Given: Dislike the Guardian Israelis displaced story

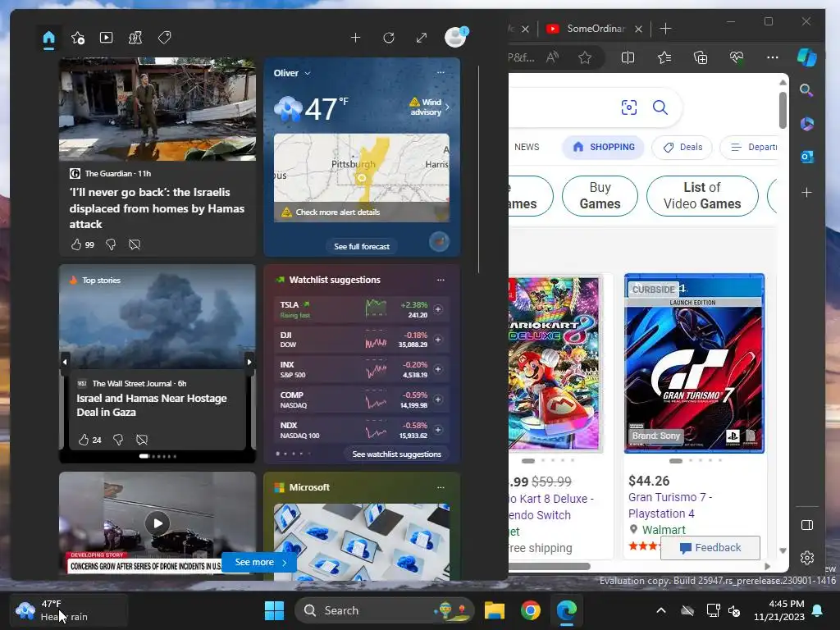Looking at the screenshot, I should coord(111,244).
